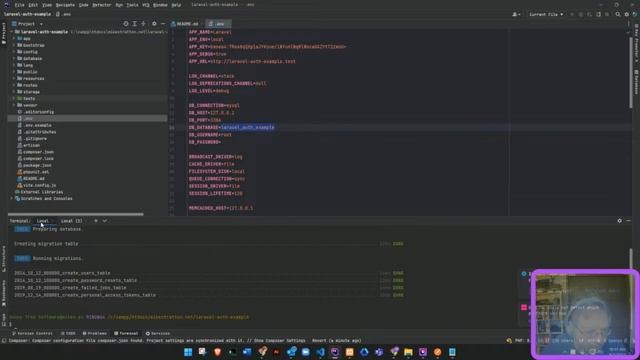Click the Project vertical side tab
640x360 pixels.
pyautogui.click(x=4, y=33)
